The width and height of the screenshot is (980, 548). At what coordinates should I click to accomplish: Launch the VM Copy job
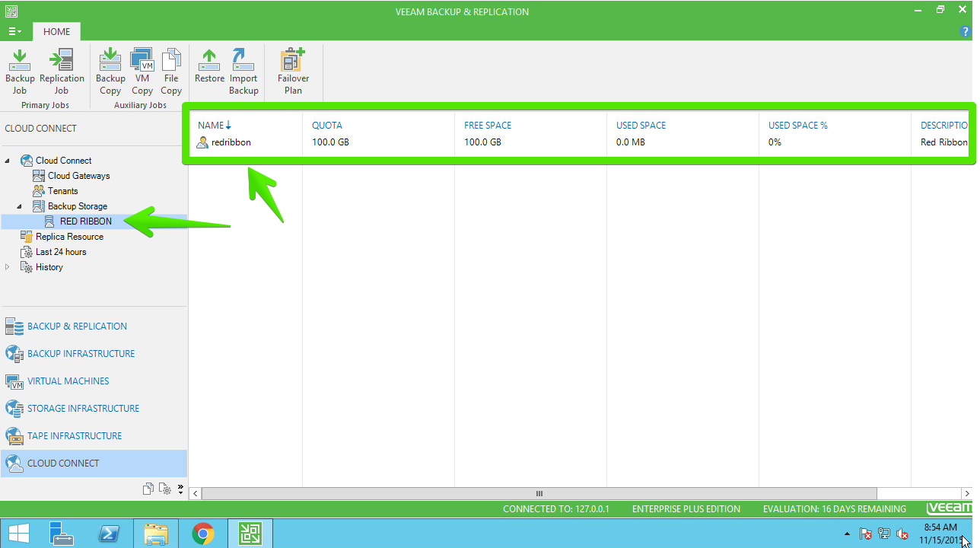coord(142,72)
